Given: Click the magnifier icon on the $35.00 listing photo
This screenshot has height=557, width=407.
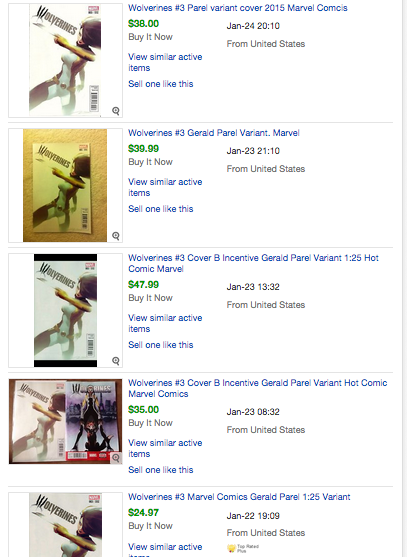Looking at the screenshot, I should point(116,458).
